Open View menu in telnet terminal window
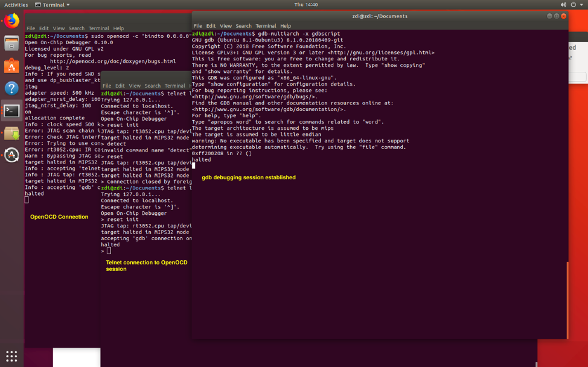The width and height of the screenshot is (588, 367). pyautogui.click(x=135, y=86)
